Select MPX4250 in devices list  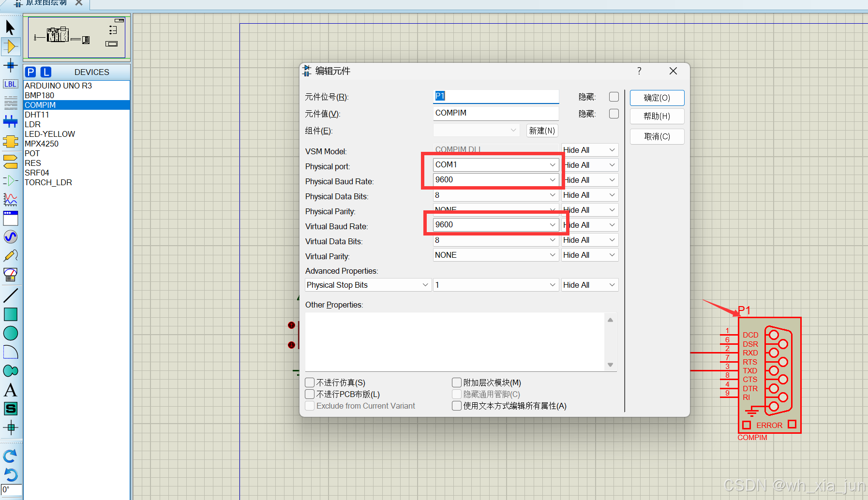(76, 144)
